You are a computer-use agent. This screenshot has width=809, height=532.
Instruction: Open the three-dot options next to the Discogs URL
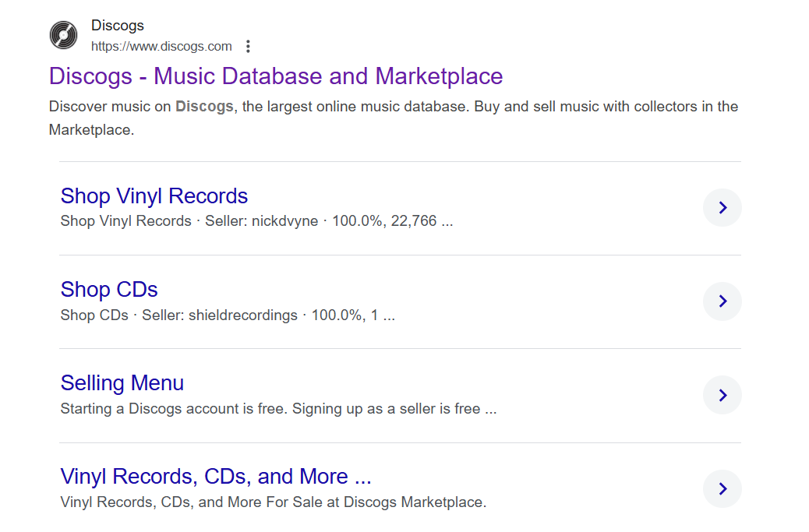pyautogui.click(x=249, y=47)
